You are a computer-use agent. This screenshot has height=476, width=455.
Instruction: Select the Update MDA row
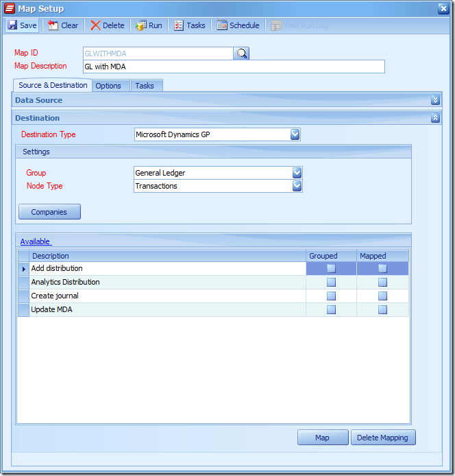(213, 309)
